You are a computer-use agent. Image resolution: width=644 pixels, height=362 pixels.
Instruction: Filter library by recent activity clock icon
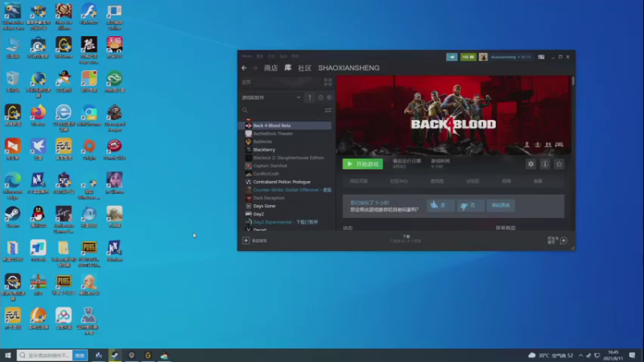320,97
